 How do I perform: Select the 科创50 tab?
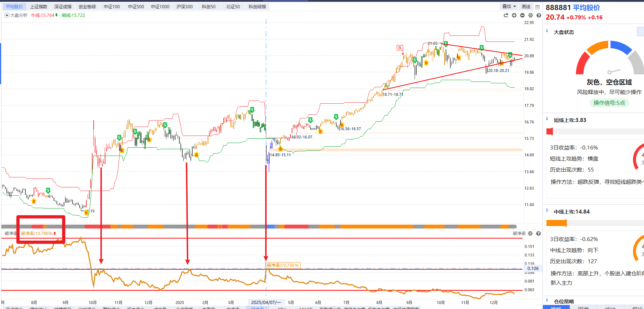(x=209, y=7)
